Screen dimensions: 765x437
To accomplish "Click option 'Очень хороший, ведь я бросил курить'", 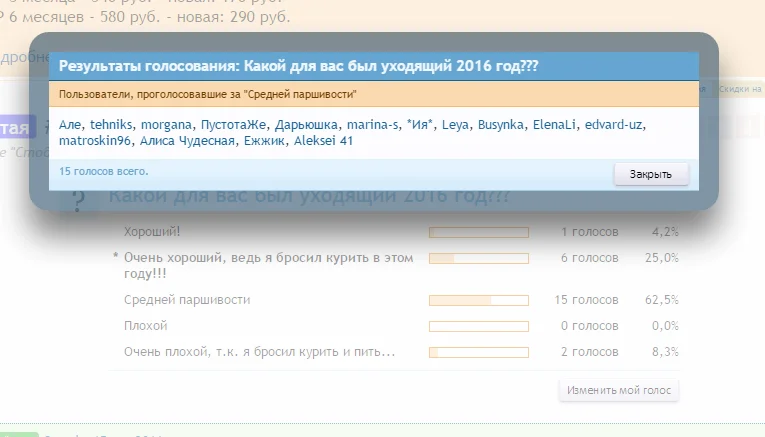I will tap(268, 265).
